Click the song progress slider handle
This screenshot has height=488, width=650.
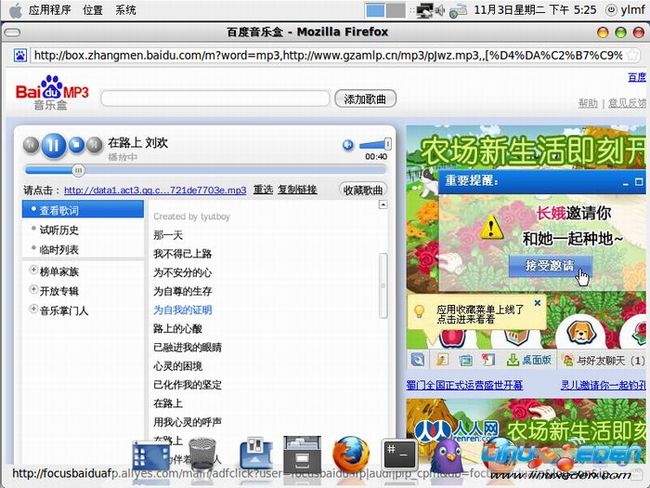click(x=78, y=170)
